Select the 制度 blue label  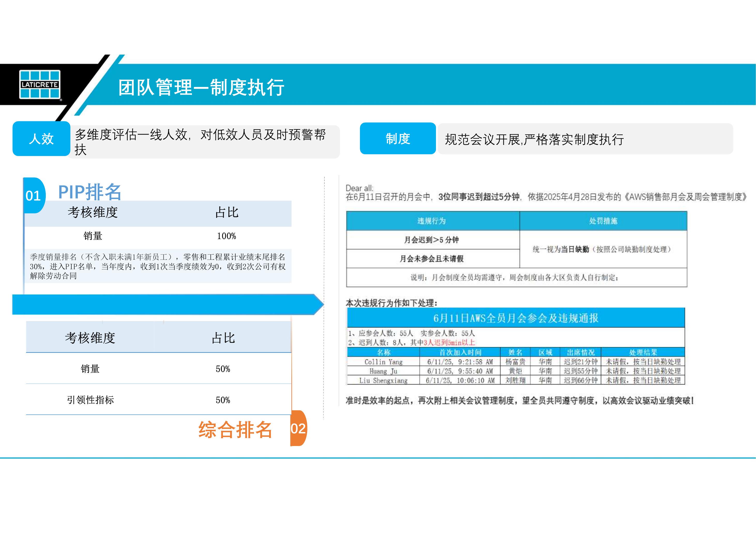point(398,139)
